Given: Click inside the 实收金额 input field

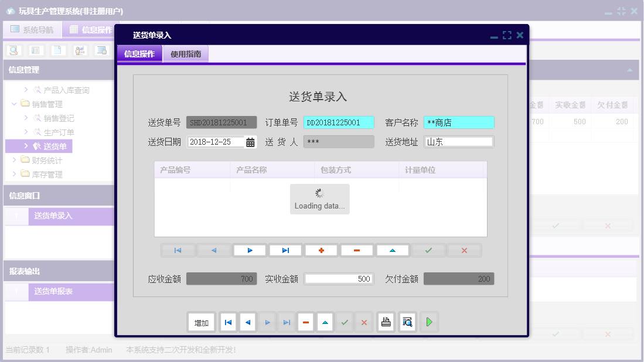Looking at the screenshot, I should point(339,278).
